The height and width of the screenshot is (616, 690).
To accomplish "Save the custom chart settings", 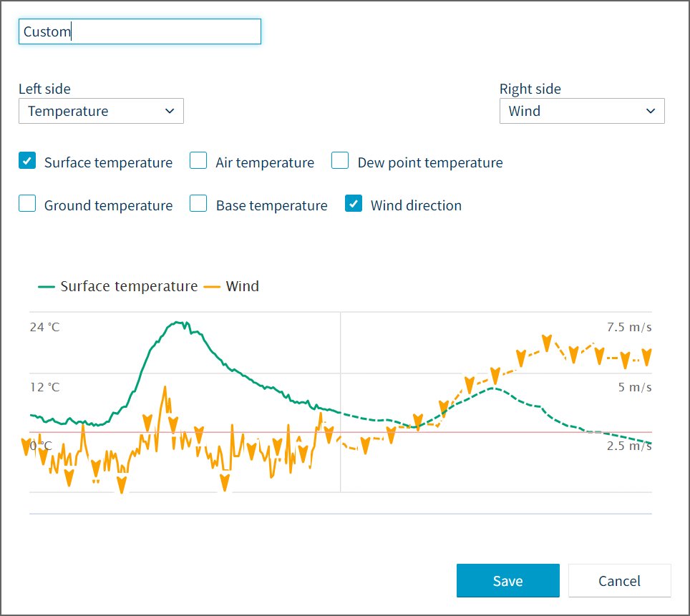I will [507, 580].
